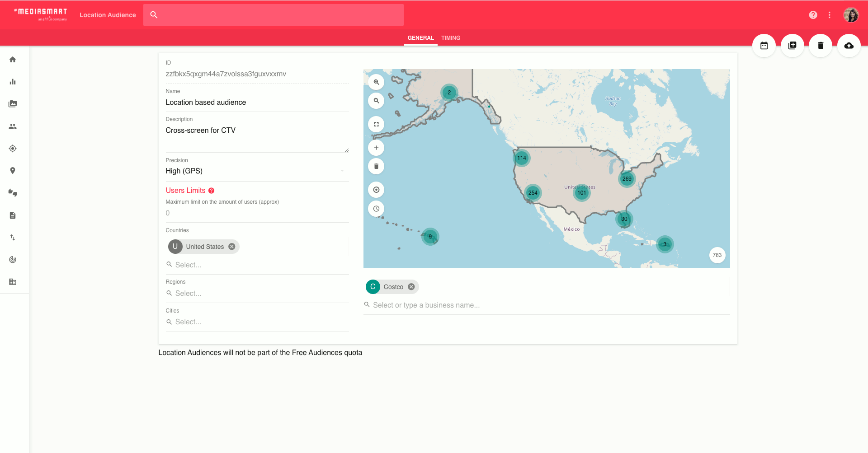Image resolution: width=868 pixels, height=453 pixels.
Task: Click the circular target button on map
Action: click(x=376, y=190)
